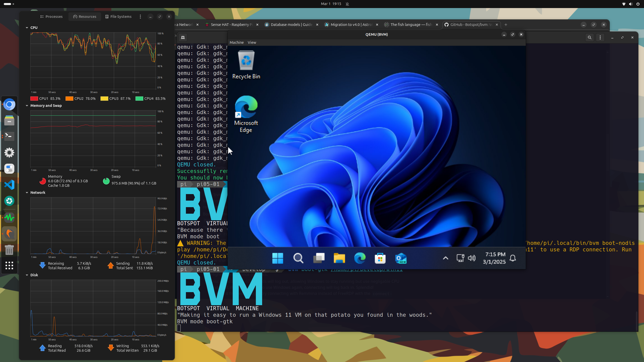Click Sending network color arrow
The image size is (644, 362).
[110, 265]
